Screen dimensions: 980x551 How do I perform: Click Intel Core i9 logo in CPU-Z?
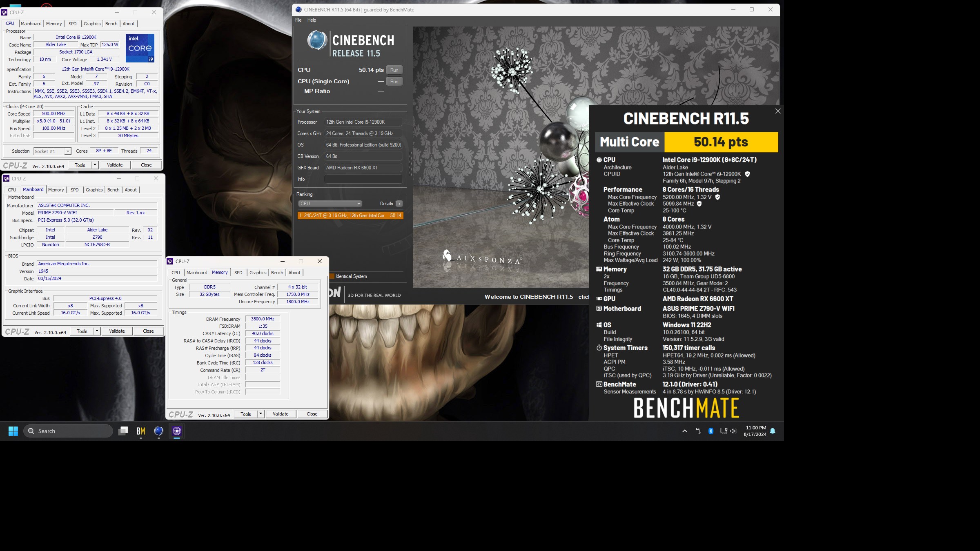coord(140,48)
